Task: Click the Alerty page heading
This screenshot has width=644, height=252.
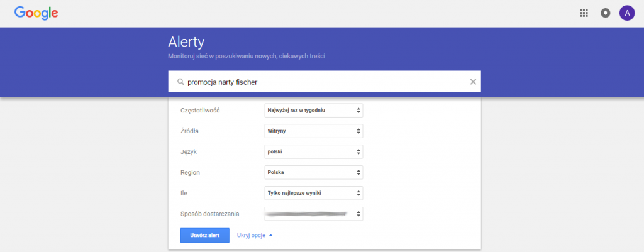Action: tap(186, 42)
